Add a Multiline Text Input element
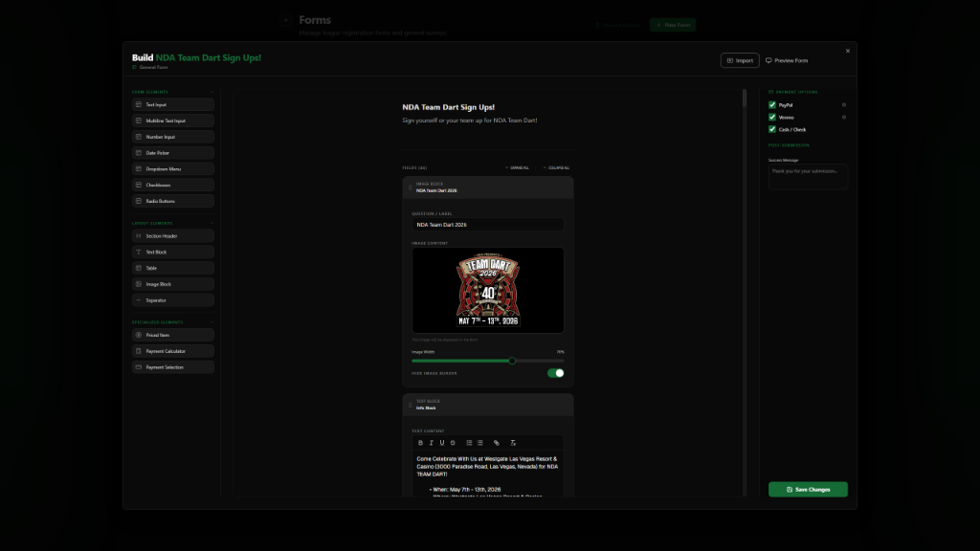Viewport: 980px width, 551px height. (x=172, y=121)
